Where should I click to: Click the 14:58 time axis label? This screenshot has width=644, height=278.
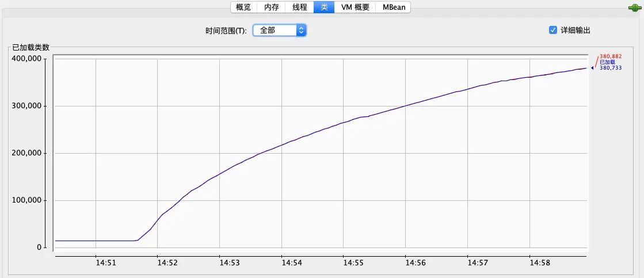539,262
